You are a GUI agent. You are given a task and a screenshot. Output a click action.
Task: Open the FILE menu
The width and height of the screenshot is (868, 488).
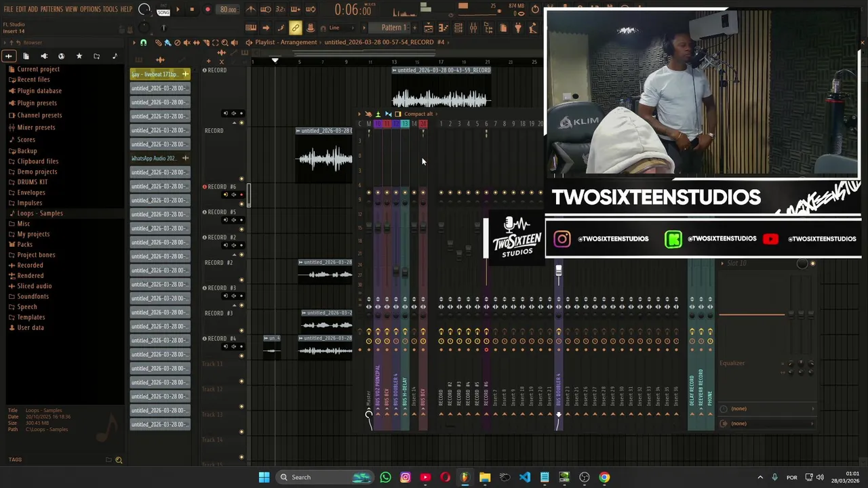[8, 9]
